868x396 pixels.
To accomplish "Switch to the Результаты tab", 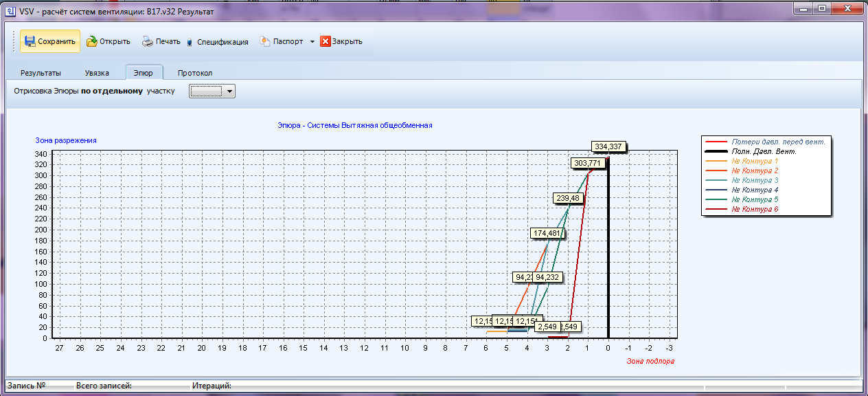I will pyautogui.click(x=41, y=73).
